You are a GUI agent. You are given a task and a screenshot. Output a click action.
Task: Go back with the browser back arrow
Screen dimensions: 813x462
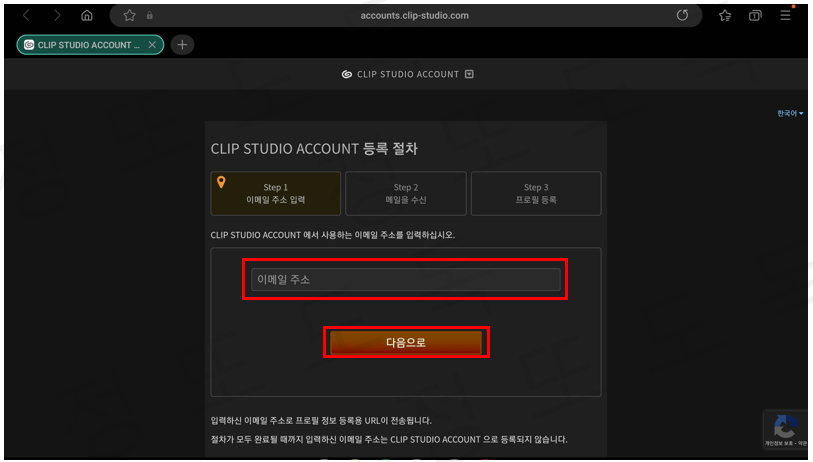pos(26,16)
